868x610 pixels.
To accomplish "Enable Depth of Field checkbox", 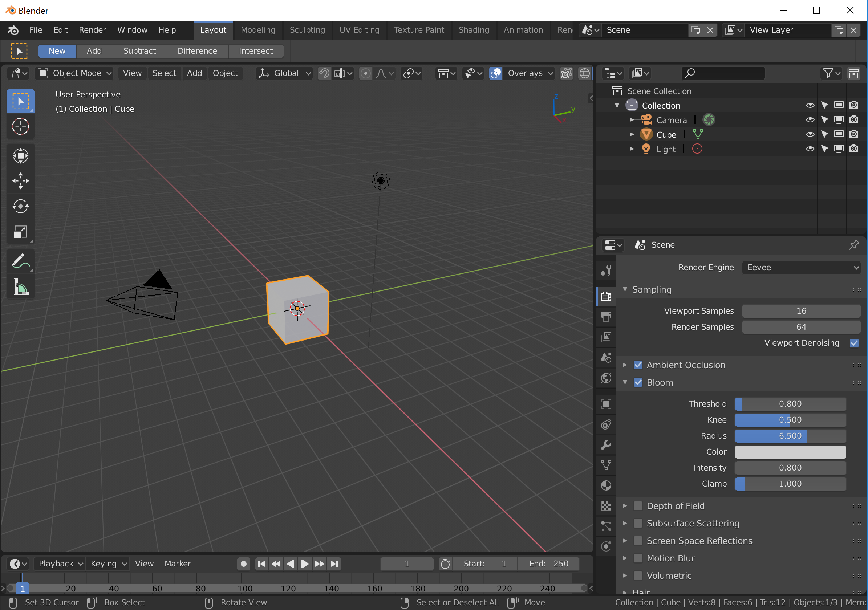I will 638,506.
